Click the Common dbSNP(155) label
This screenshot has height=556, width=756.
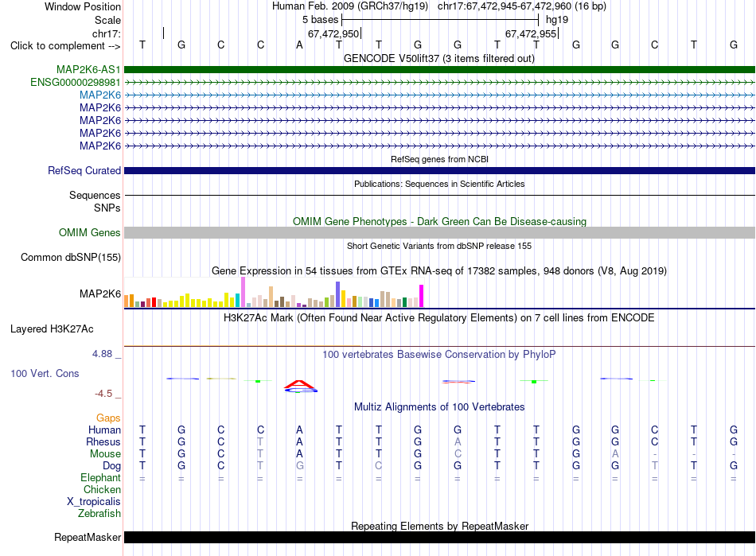70,257
